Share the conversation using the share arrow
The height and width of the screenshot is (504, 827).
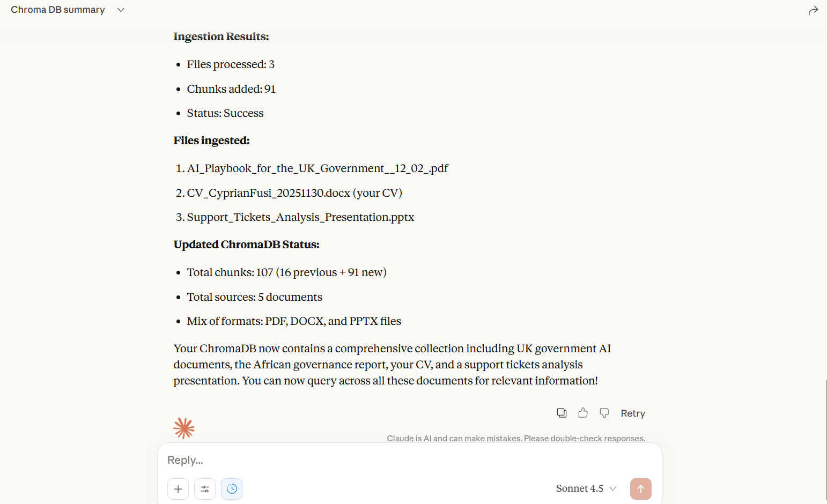click(x=813, y=10)
